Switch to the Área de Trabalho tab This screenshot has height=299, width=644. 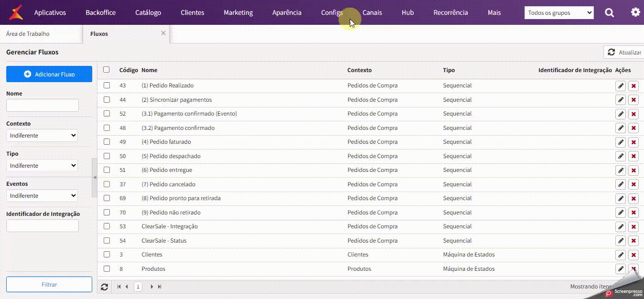pos(28,34)
